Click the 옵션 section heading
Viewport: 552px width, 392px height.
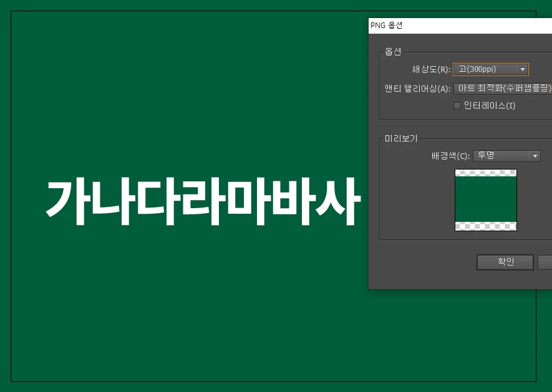393,52
